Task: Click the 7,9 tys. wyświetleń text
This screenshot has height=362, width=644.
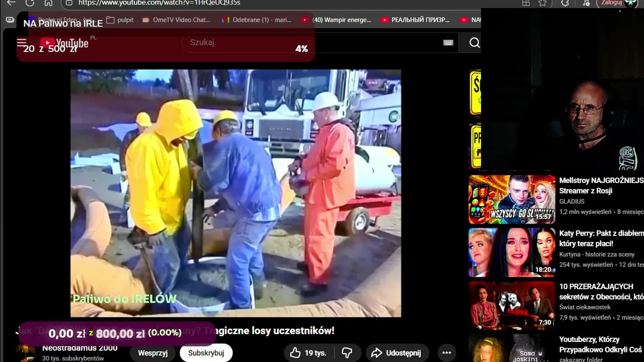Action: 584,317
